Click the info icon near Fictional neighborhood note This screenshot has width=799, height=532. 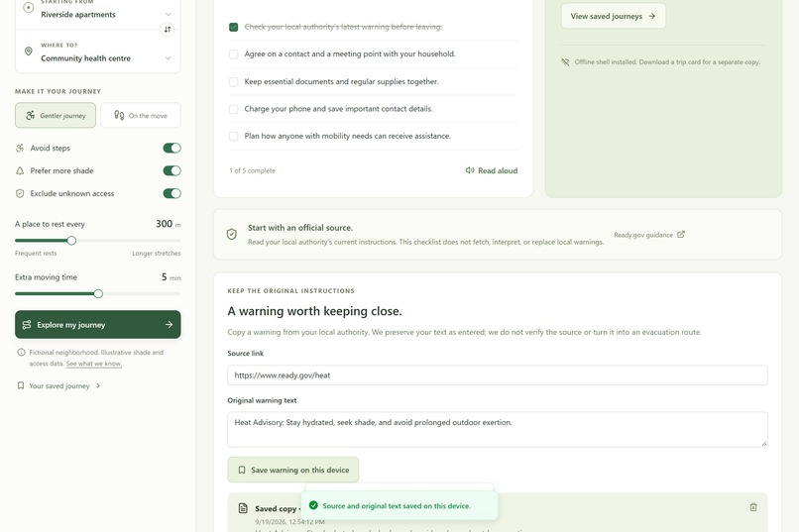tap(21, 353)
